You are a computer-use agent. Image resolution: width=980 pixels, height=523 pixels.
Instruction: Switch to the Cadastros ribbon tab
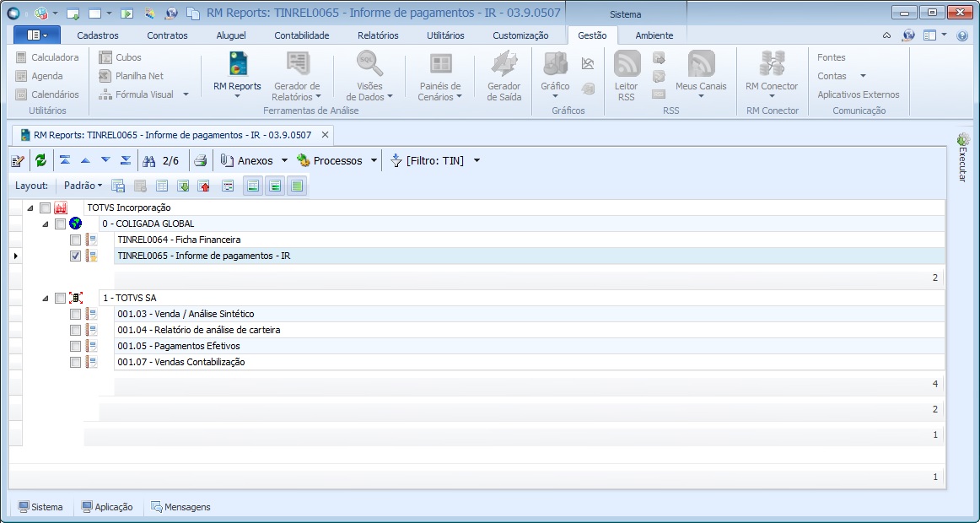(98, 35)
